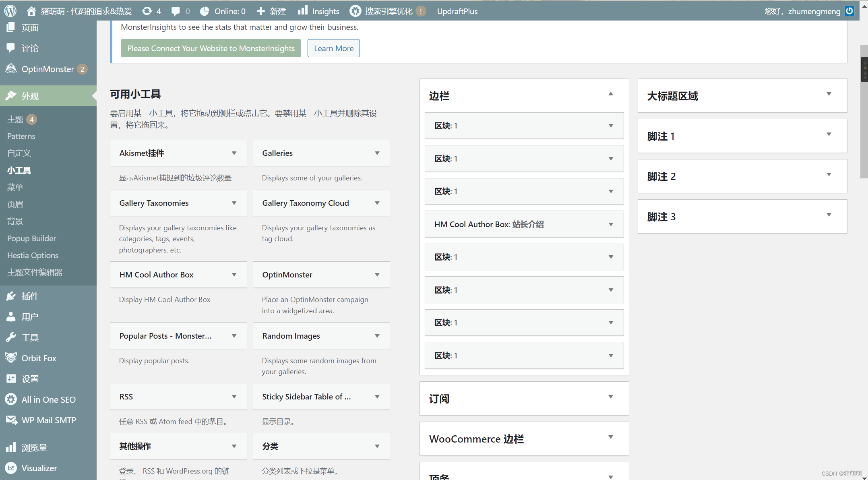868x480 pixels.
Task: Click the 评论 comments icon
Action: tap(11, 47)
